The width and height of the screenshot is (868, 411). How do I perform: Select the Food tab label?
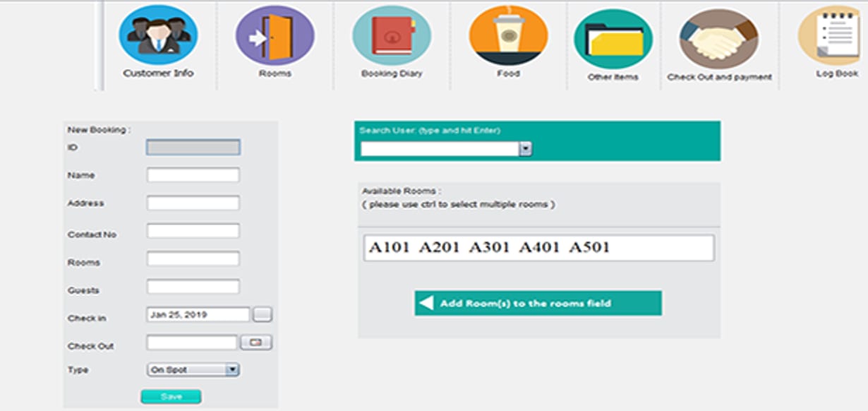pyautogui.click(x=508, y=73)
